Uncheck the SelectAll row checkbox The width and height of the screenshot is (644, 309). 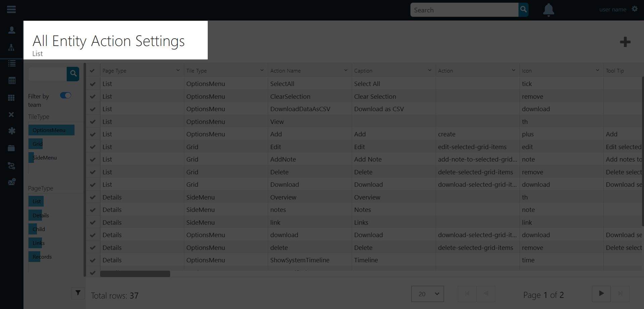coord(93,84)
